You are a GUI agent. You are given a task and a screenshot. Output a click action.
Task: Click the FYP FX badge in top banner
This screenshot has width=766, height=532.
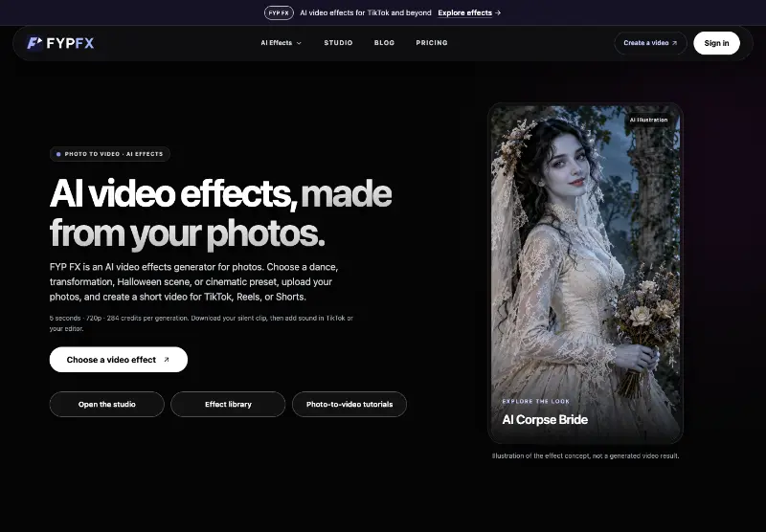[x=279, y=12]
